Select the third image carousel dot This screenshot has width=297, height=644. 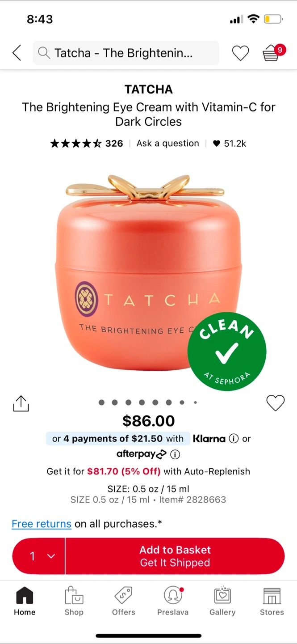pos(128,402)
